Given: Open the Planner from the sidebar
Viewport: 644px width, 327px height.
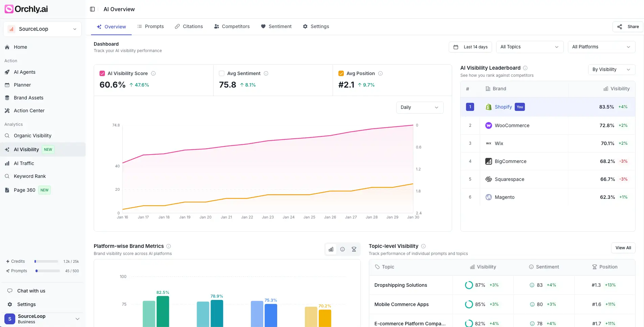Looking at the screenshot, I should 22,85.
